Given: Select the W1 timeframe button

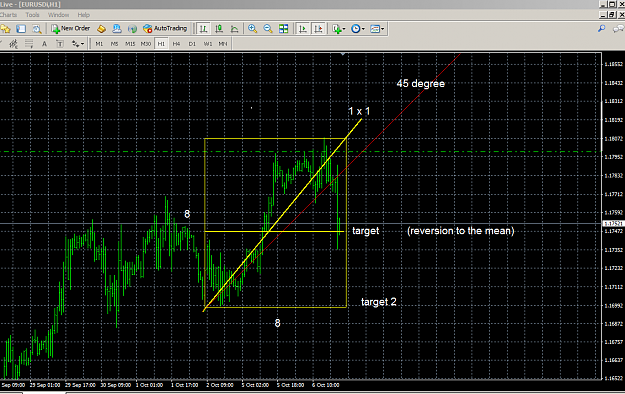Looking at the screenshot, I should [208, 44].
